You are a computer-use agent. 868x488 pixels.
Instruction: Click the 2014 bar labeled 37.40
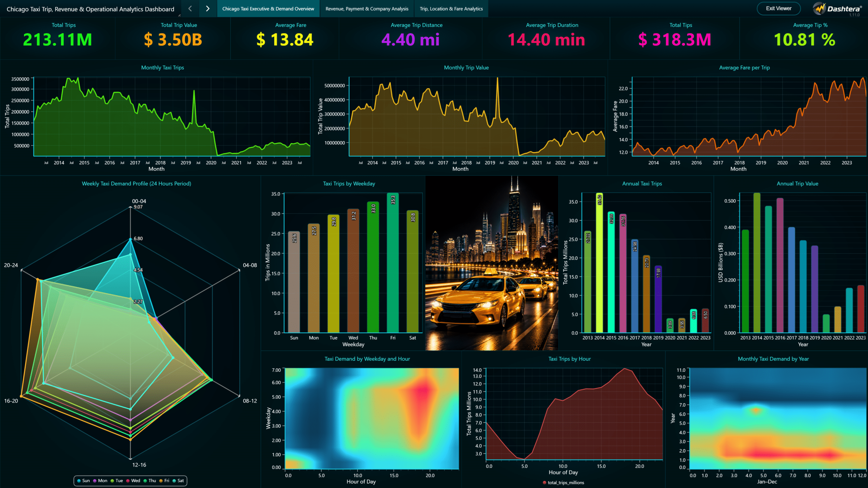point(599,263)
